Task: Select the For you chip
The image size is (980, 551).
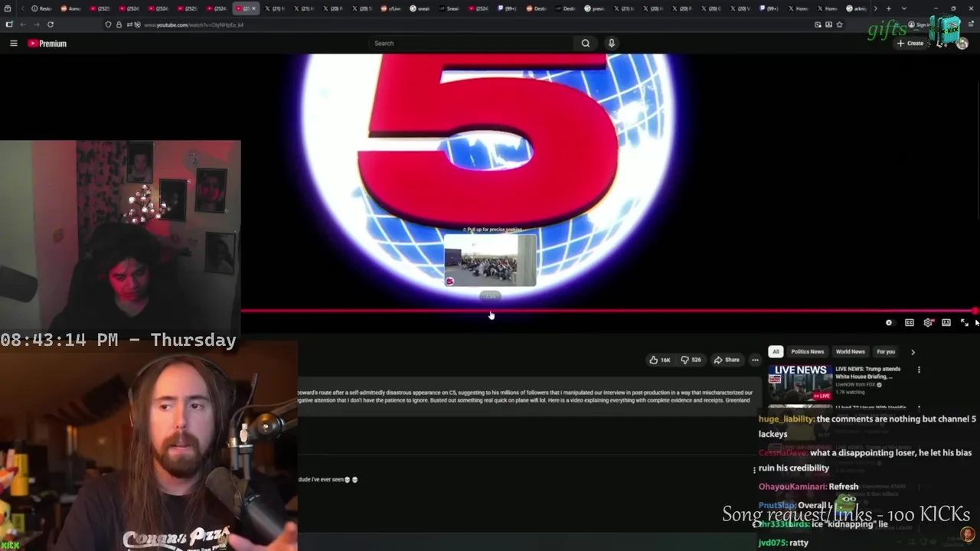Action: [886, 352]
